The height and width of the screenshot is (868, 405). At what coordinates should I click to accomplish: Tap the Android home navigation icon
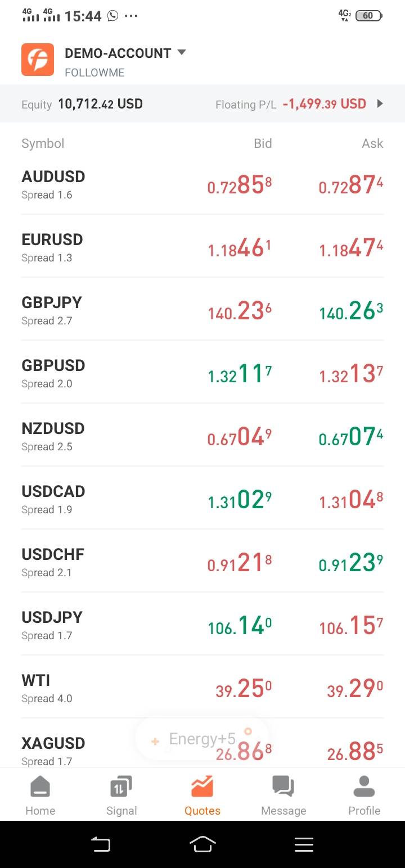coord(202,844)
